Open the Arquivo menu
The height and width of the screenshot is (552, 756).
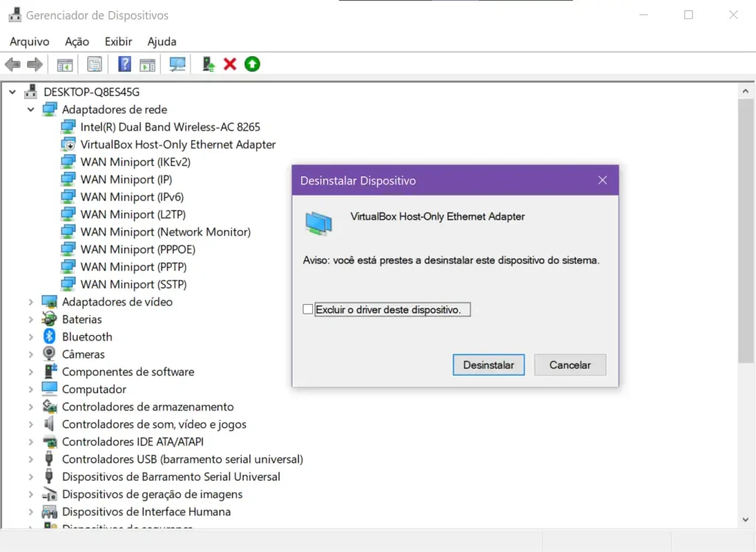click(29, 41)
